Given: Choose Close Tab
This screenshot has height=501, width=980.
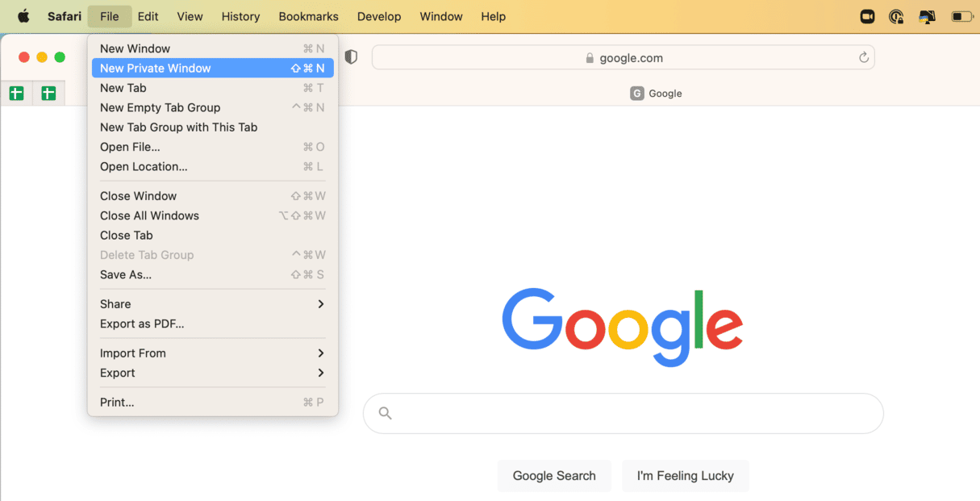Looking at the screenshot, I should [213, 236].
